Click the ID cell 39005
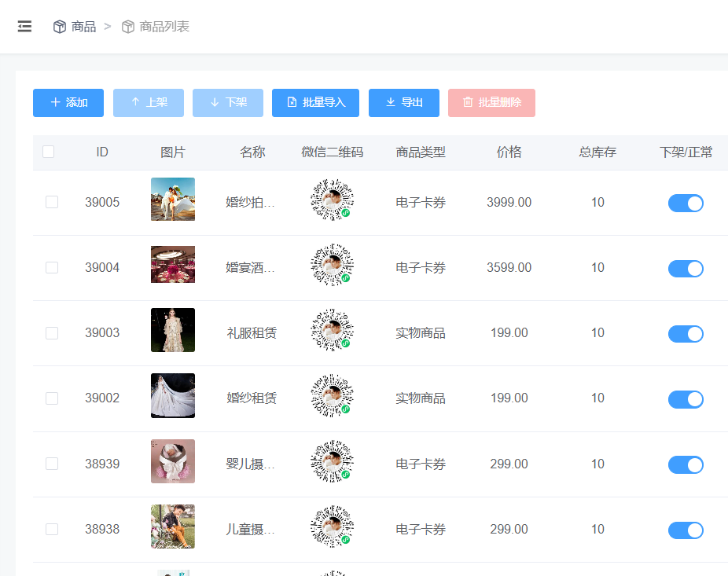 click(x=102, y=203)
